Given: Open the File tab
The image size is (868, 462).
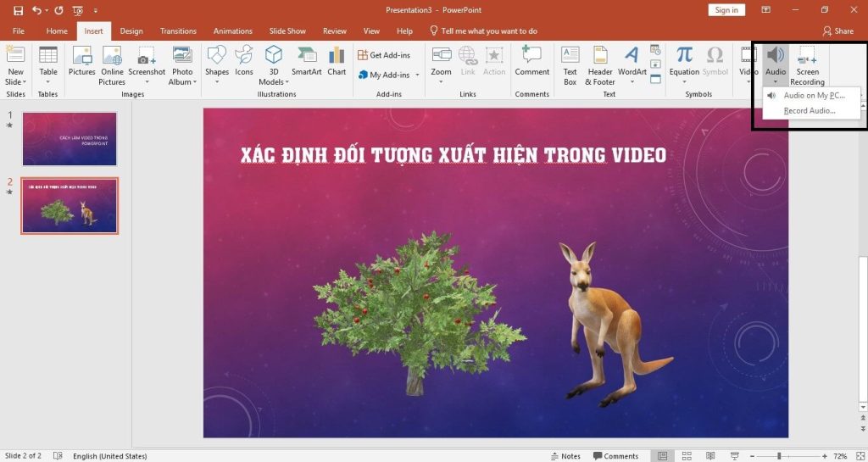Looking at the screenshot, I should (x=19, y=31).
